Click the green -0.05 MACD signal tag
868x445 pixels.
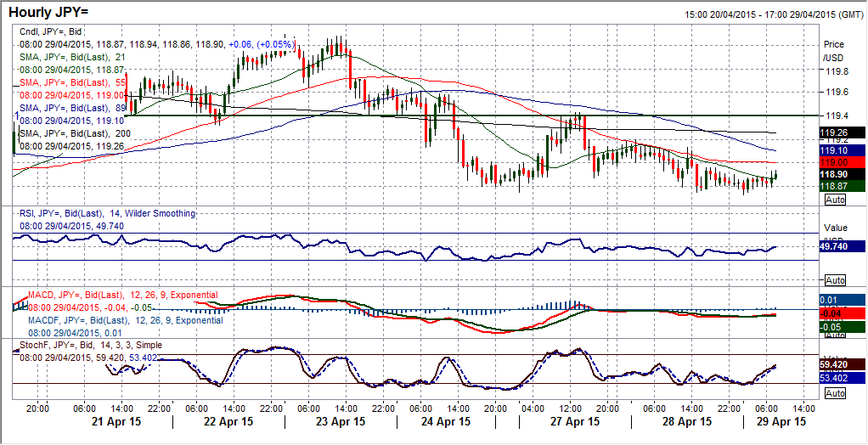tap(842, 326)
